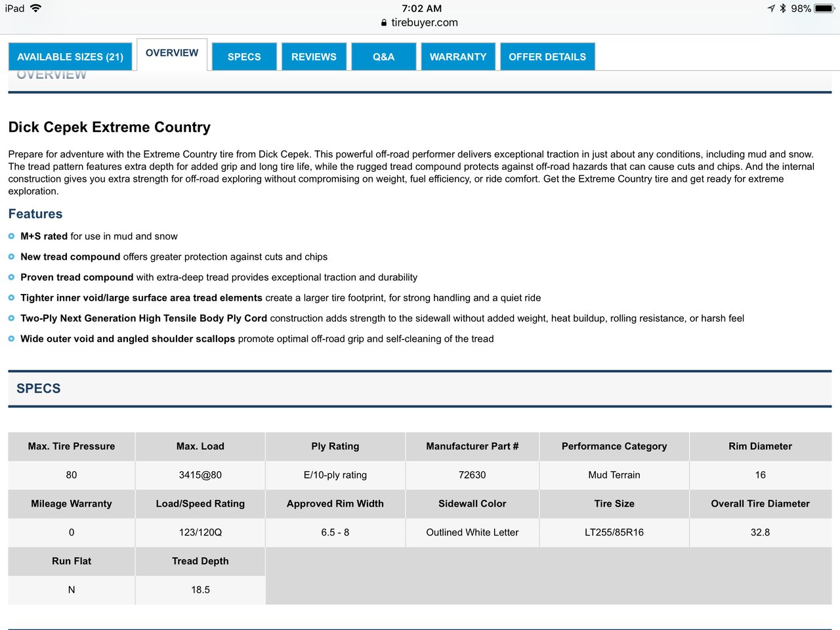Tap the tirebuyer.com address bar
Viewport: 840px width, 630px height.
[x=420, y=22]
